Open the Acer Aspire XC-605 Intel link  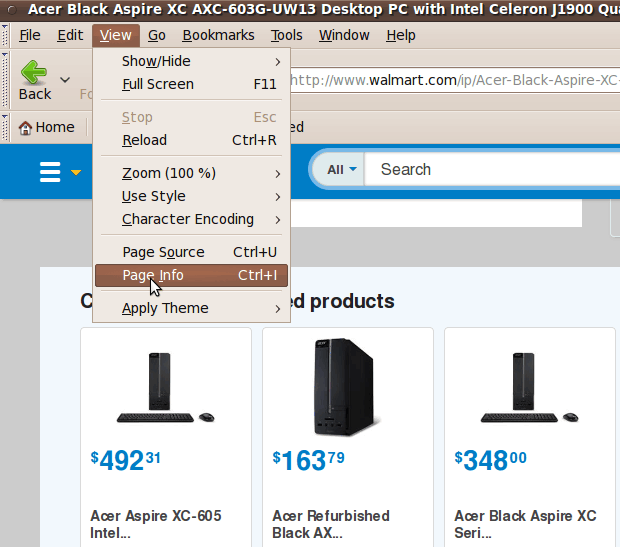tap(156, 524)
